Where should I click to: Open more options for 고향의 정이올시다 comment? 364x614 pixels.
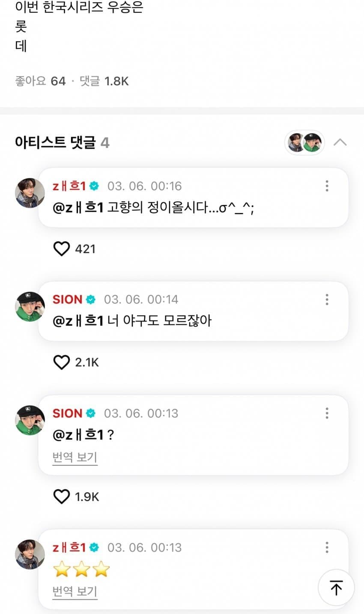[x=327, y=186]
